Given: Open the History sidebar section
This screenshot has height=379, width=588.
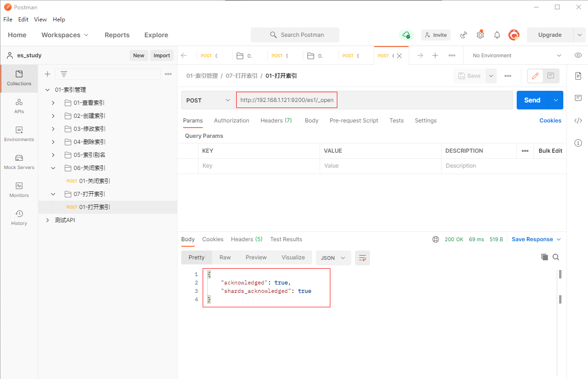Looking at the screenshot, I should [19, 217].
